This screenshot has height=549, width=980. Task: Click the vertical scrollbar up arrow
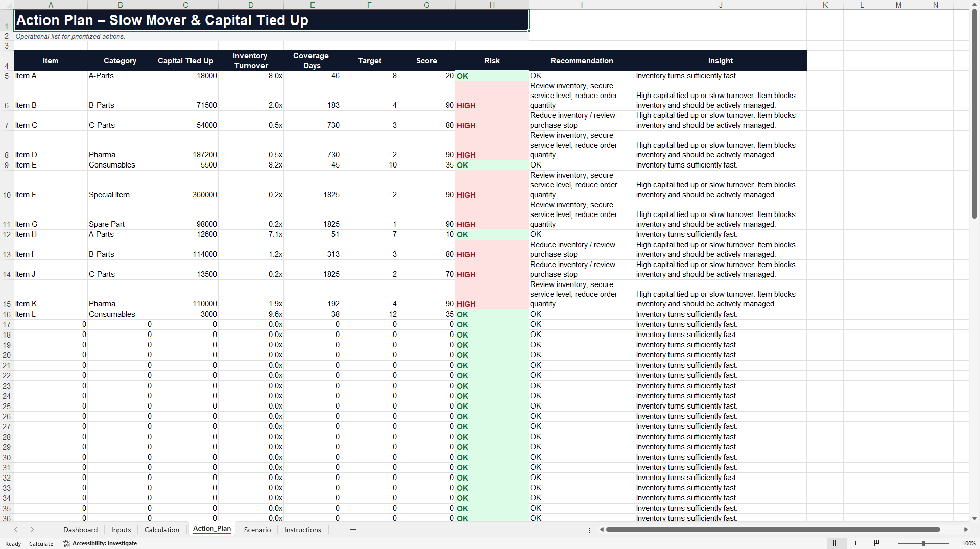pyautogui.click(x=974, y=5)
